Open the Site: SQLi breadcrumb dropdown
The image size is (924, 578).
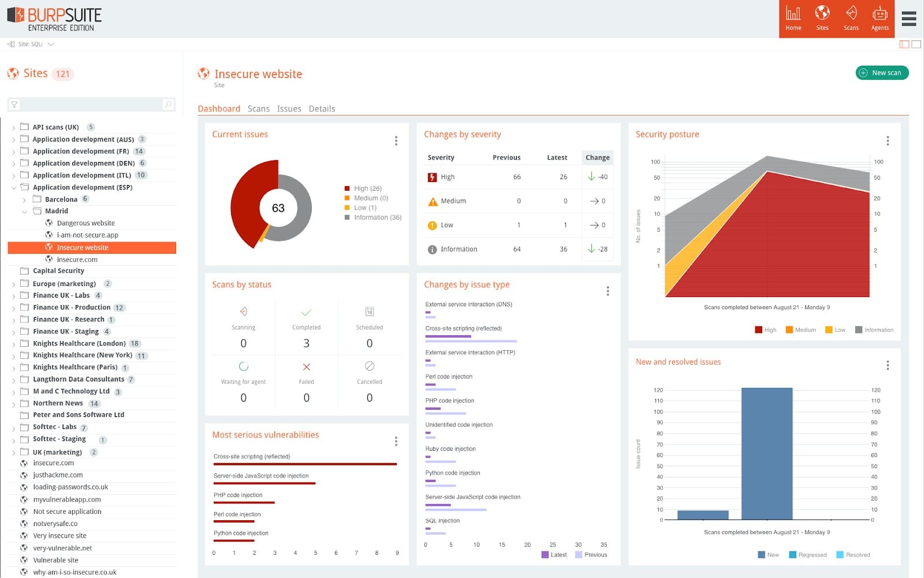tap(51, 44)
